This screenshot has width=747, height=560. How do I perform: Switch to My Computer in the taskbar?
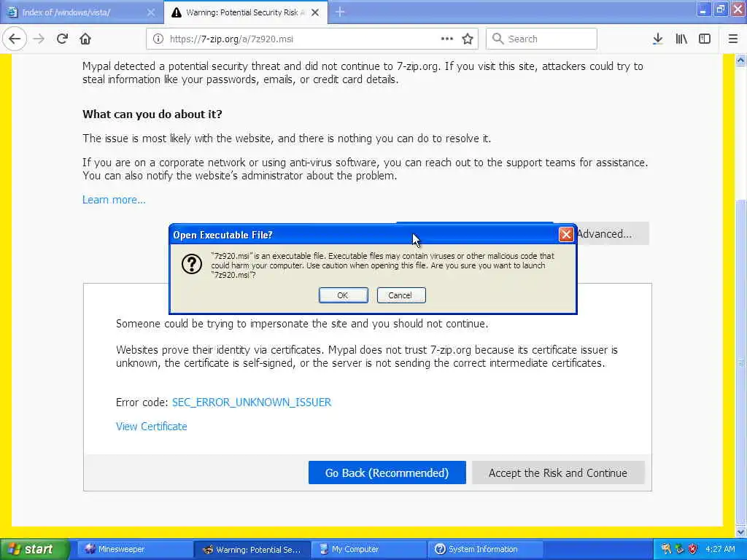369,549
